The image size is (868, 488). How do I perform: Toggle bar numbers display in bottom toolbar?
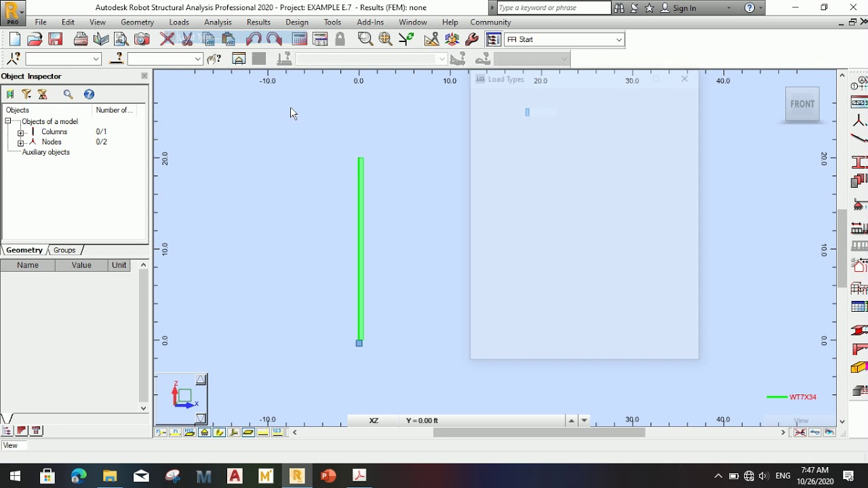tap(175, 432)
